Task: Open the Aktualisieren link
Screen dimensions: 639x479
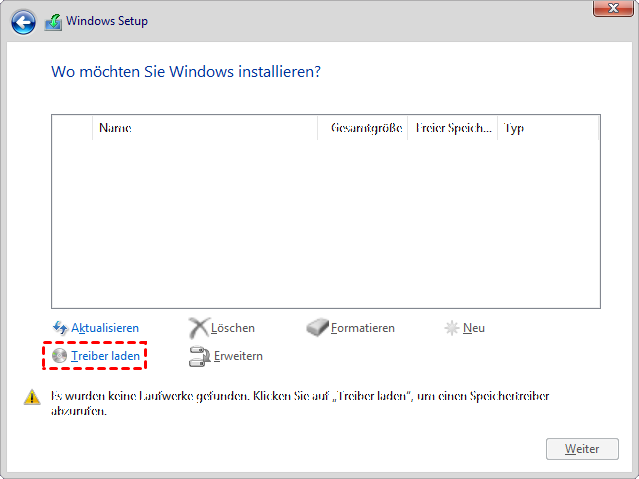Action: 105,328
